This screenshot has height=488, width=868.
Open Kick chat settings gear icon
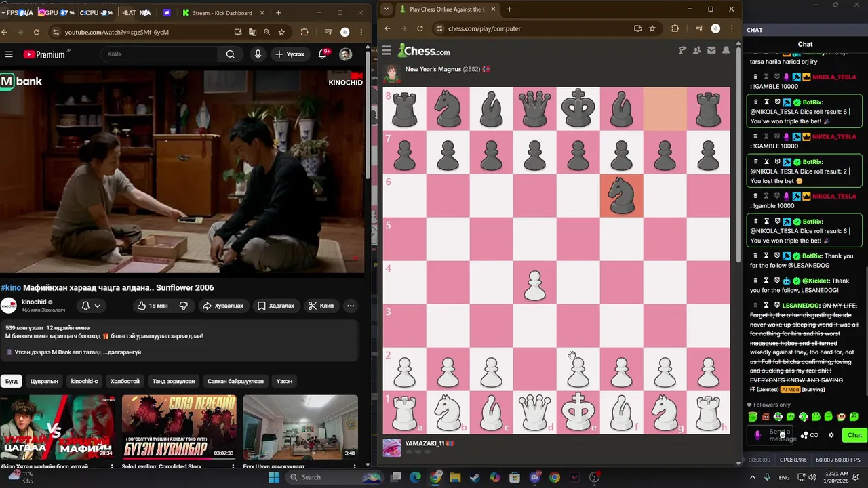(x=831, y=436)
